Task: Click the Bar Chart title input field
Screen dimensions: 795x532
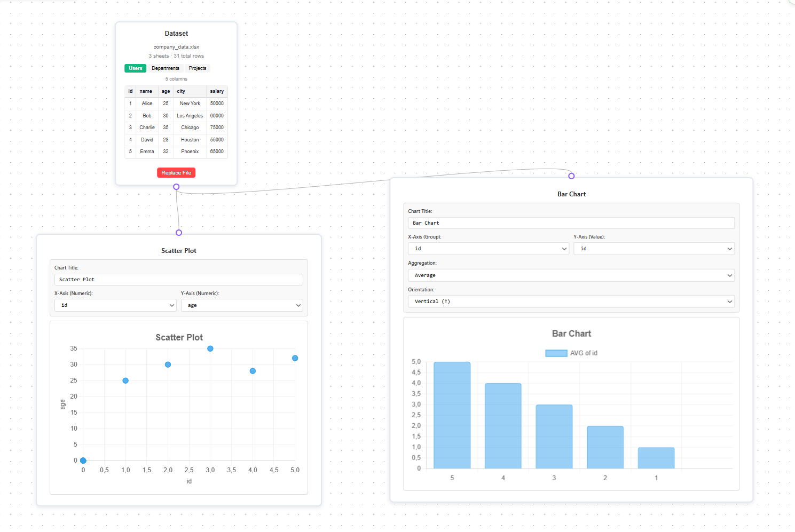Action: (571, 223)
